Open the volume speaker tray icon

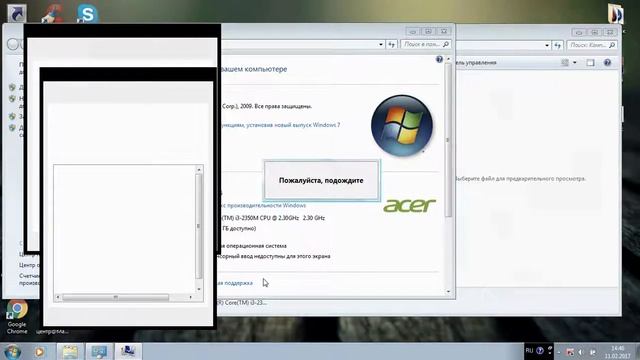(581, 352)
